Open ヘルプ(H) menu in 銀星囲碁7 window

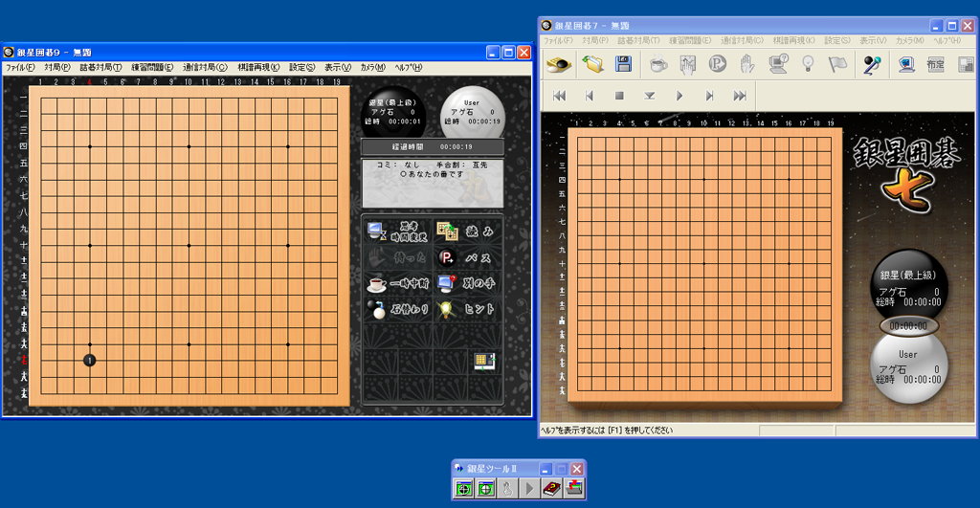point(947,40)
